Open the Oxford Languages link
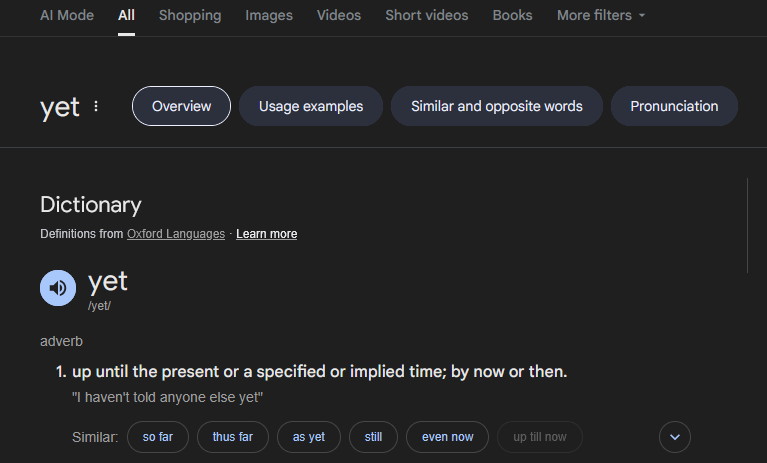Viewport: 767px width, 463px height. point(176,234)
